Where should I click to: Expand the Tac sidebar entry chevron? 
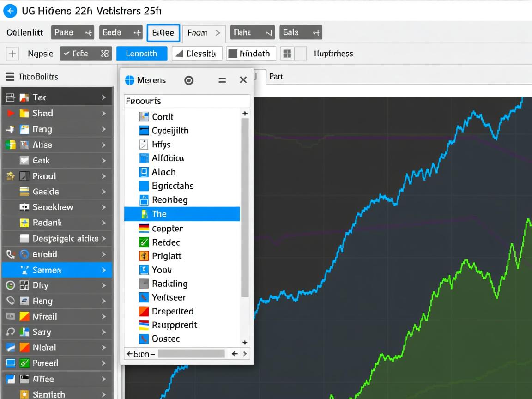coord(103,97)
